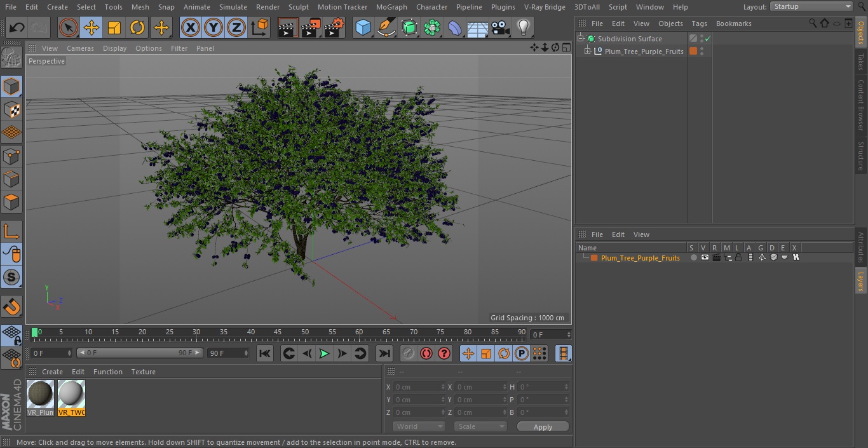
Task: Toggle layer render visibility clapper icon
Action: pyautogui.click(x=716, y=257)
